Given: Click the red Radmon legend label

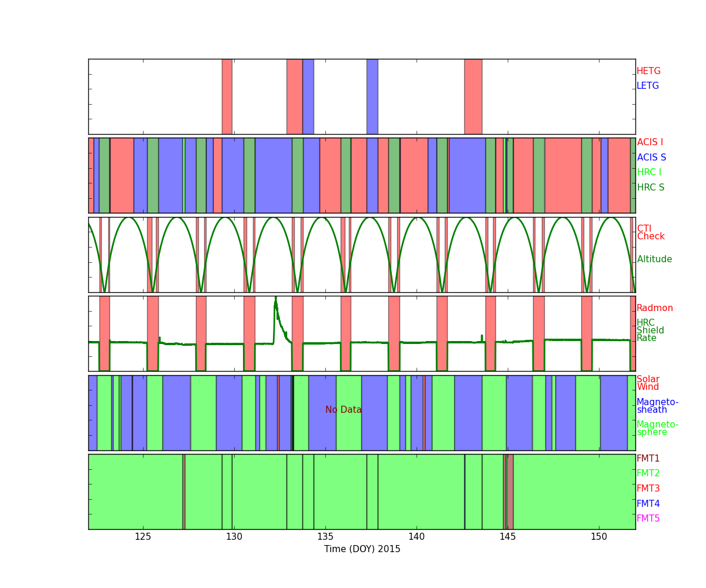Looking at the screenshot, I should pos(654,308).
